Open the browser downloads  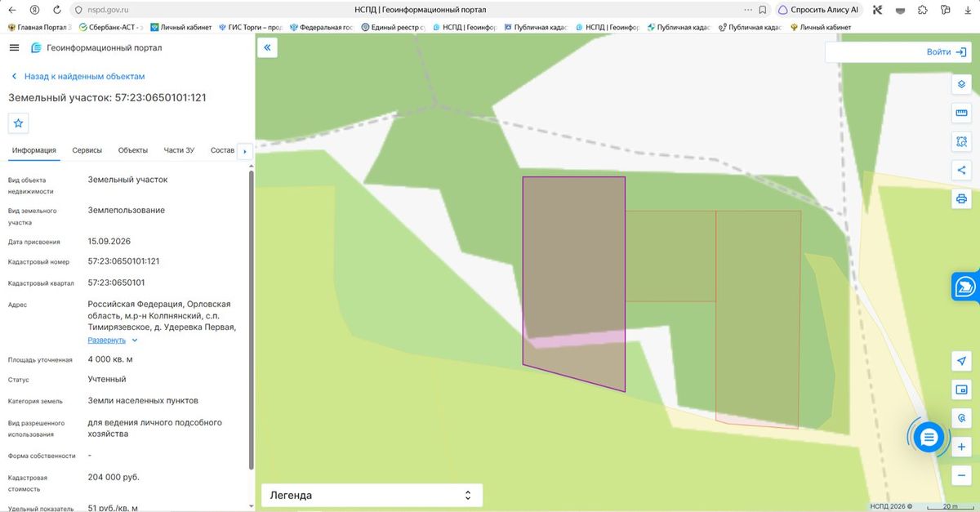pos(969,10)
